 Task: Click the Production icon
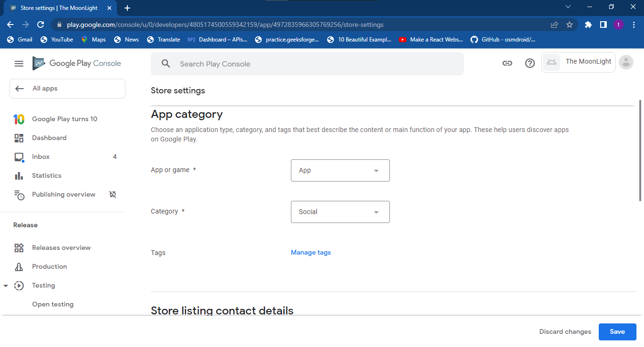(x=19, y=267)
